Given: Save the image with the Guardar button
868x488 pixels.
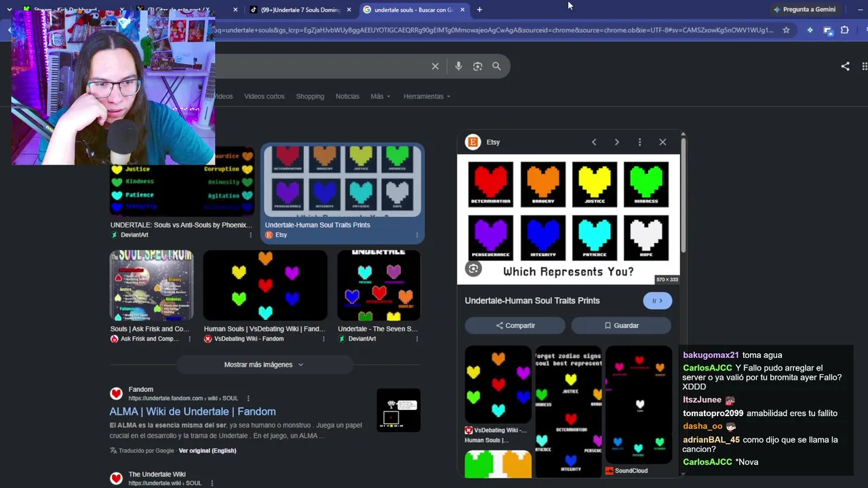Looking at the screenshot, I should pos(621,325).
